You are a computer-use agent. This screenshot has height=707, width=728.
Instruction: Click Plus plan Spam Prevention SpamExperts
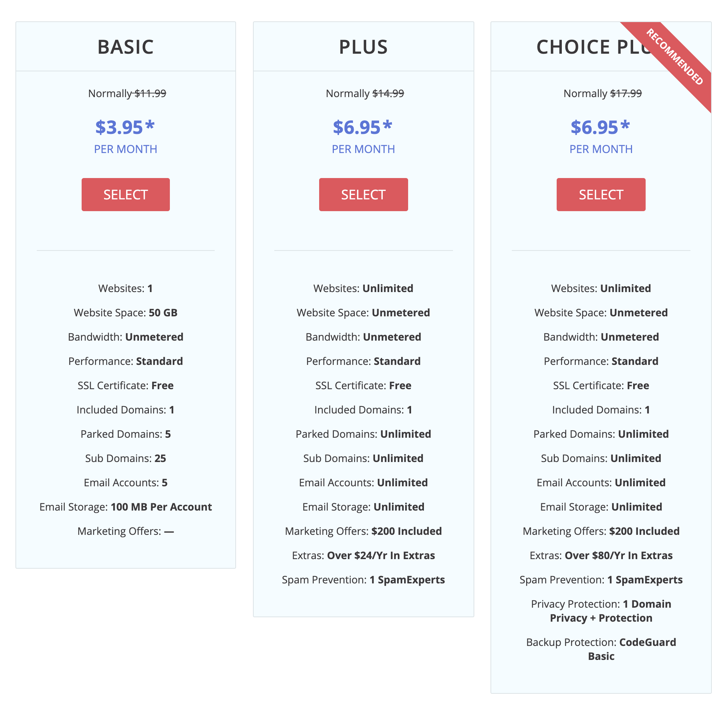point(363,580)
